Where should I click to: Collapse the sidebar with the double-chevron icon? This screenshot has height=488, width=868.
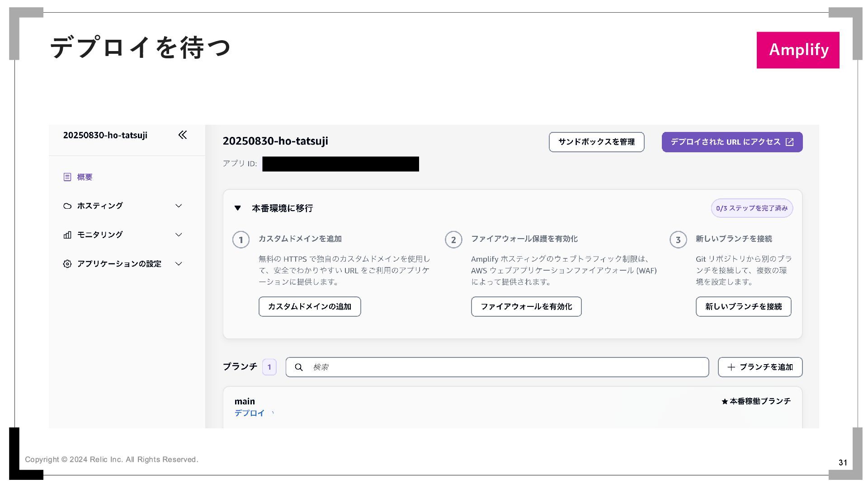[x=183, y=135]
